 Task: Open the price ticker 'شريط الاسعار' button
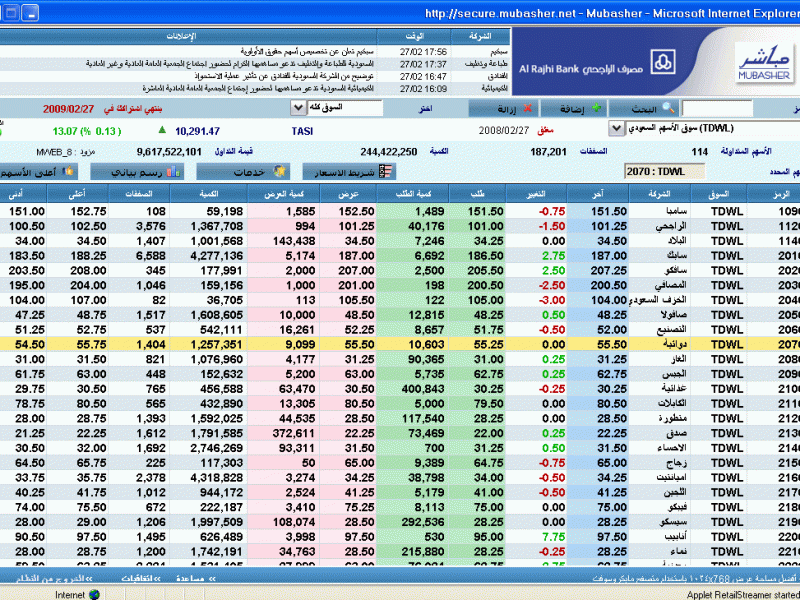click(x=349, y=172)
